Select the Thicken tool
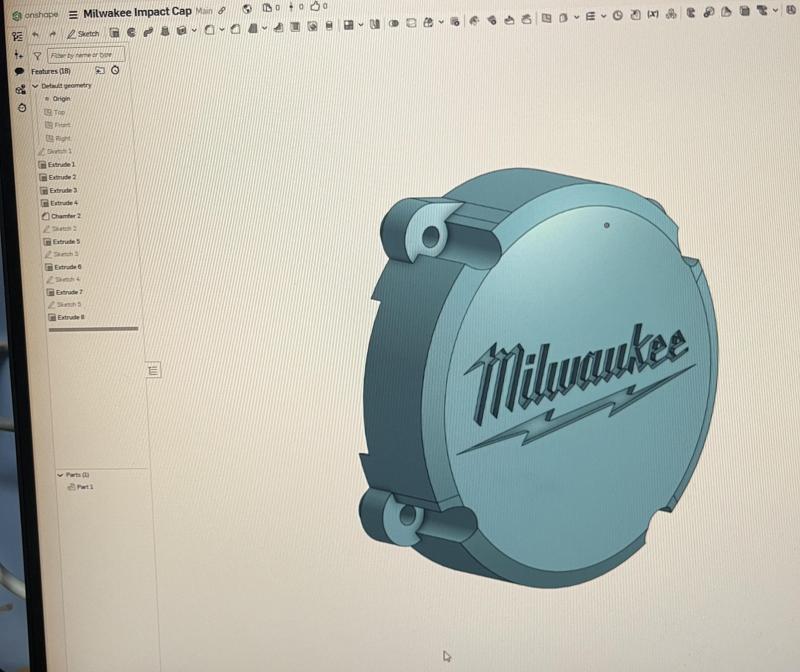 coord(181,31)
